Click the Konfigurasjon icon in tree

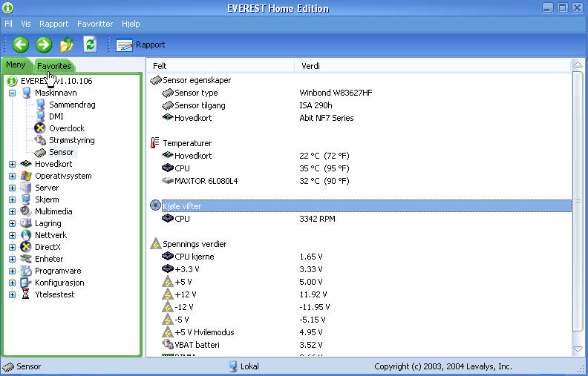pyautogui.click(x=25, y=283)
